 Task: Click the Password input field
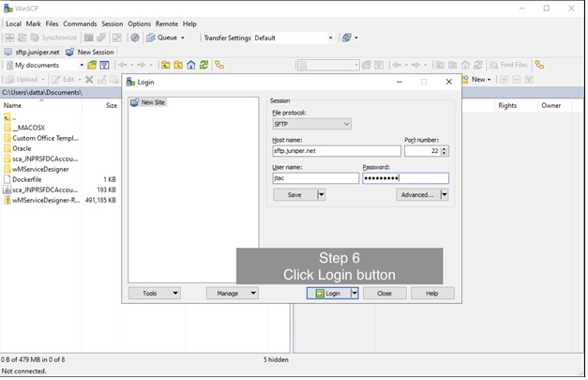(x=405, y=178)
